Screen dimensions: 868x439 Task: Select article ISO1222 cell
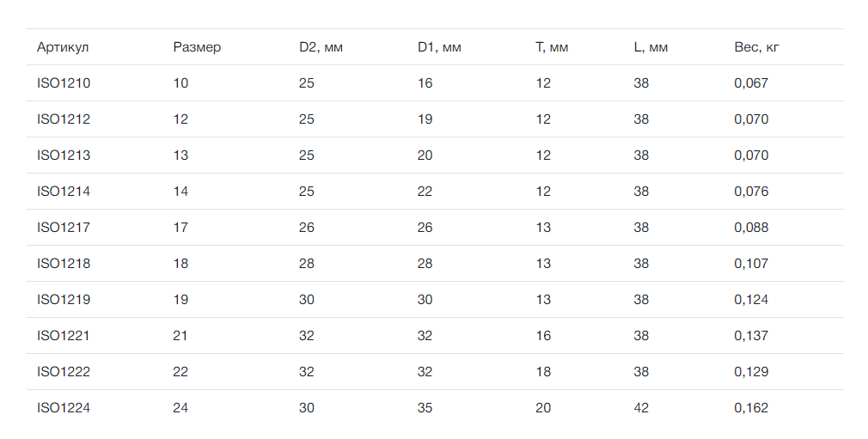pyautogui.click(x=64, y=371)
